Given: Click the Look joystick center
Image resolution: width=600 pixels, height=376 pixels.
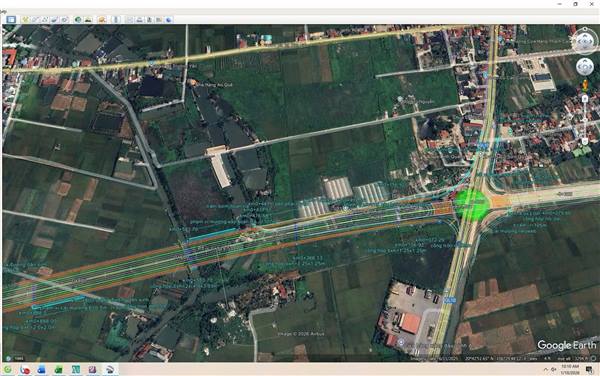Looking at the screenshot, I should 585,41.
